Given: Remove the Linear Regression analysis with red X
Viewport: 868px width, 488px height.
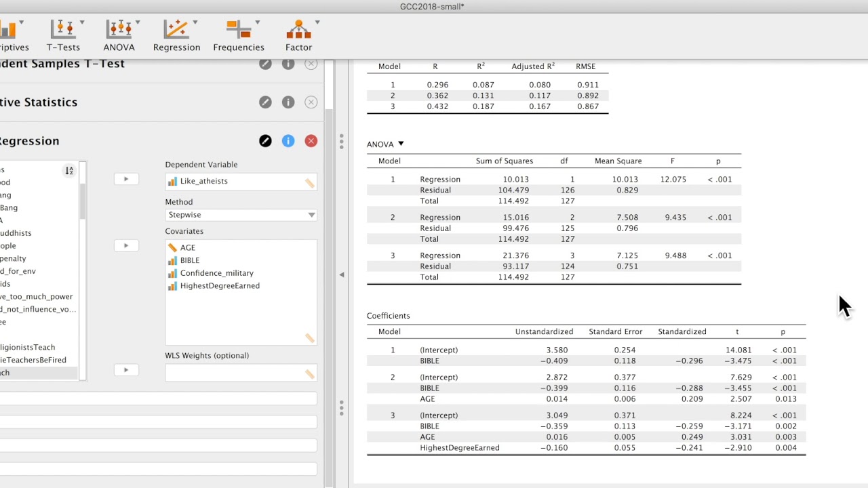Looking at the screenshot, I should [x=311, y=141].
